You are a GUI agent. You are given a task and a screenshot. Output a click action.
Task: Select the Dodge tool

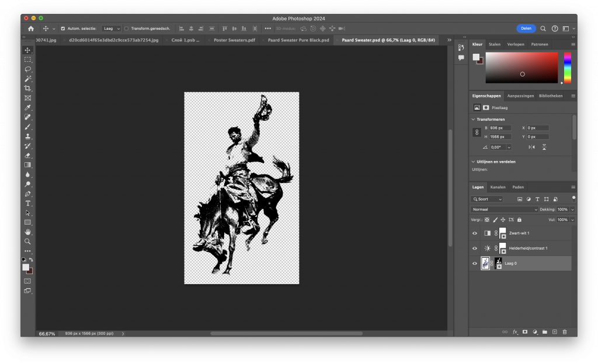[x=28, y=184]
